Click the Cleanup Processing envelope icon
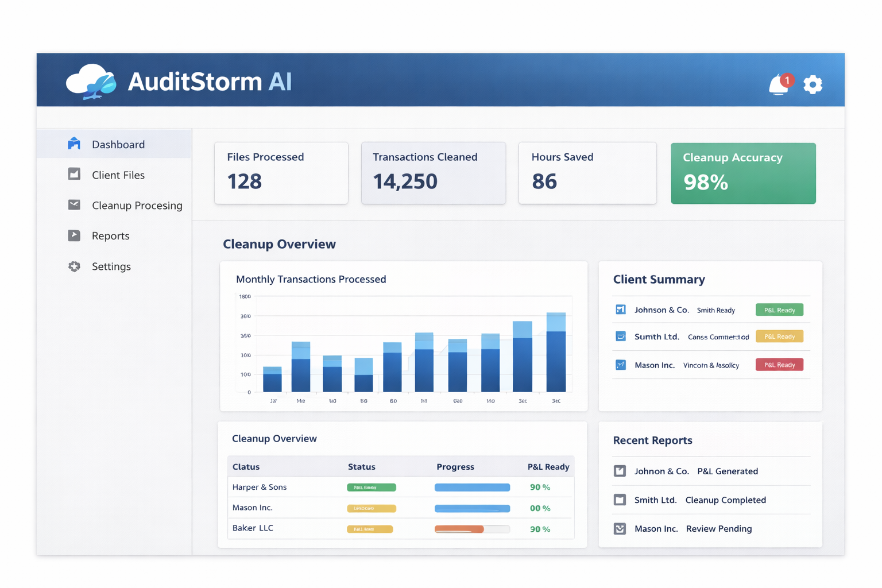 (74, 204)
